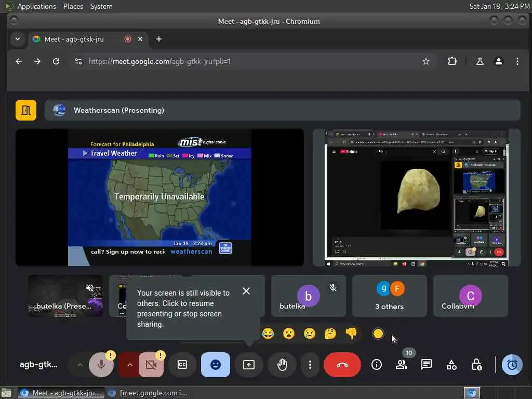This screenshot has height=399, width=532.
Task: Show the people panel
Action: pyautogui.click(x=402, y=365)
